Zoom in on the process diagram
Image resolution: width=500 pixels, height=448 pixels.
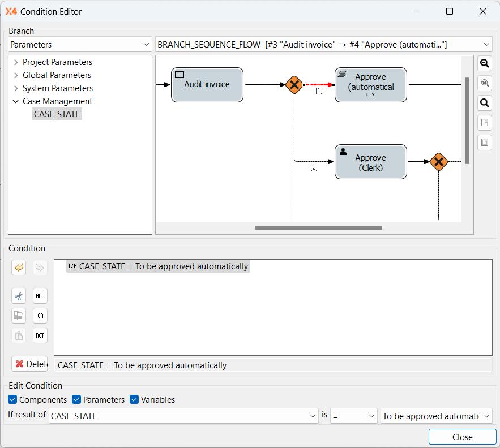tap(485, 63)
